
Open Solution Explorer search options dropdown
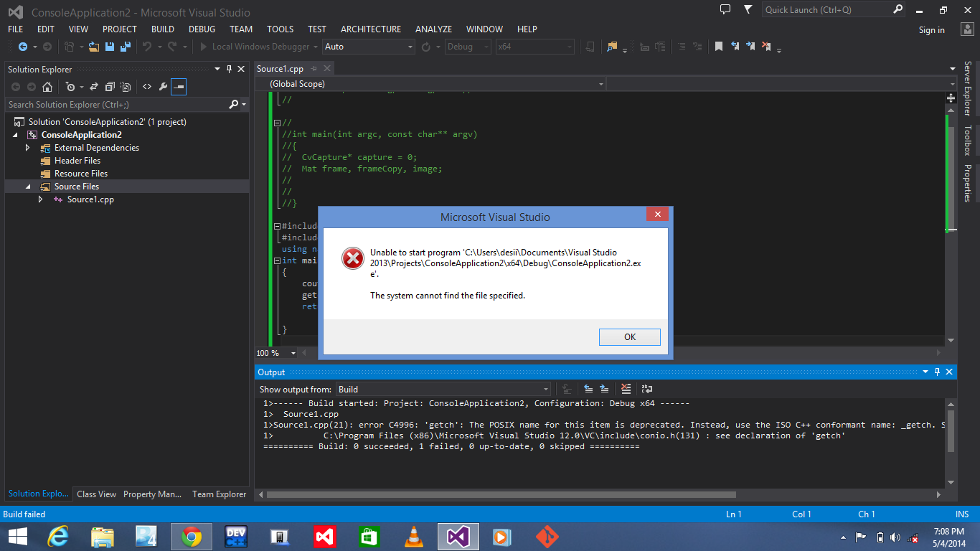pos(245,105)
